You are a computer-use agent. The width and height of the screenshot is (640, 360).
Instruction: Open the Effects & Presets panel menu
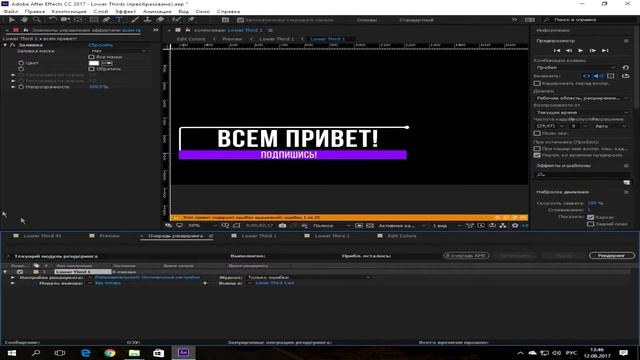[626, 166]
